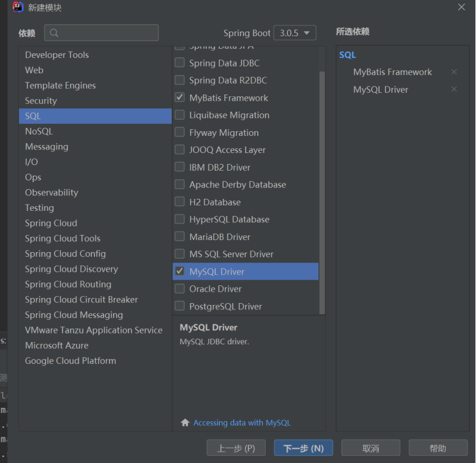Choose the I/O category

point(95,162)
